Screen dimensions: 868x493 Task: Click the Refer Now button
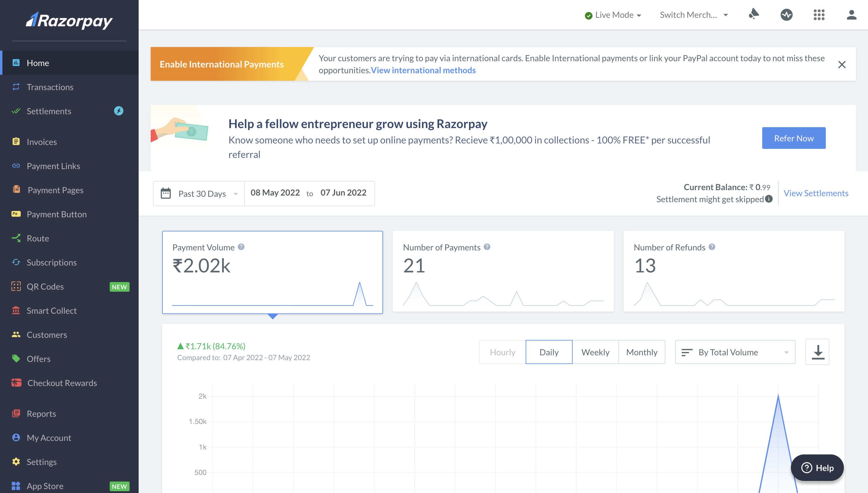point(794,138)
